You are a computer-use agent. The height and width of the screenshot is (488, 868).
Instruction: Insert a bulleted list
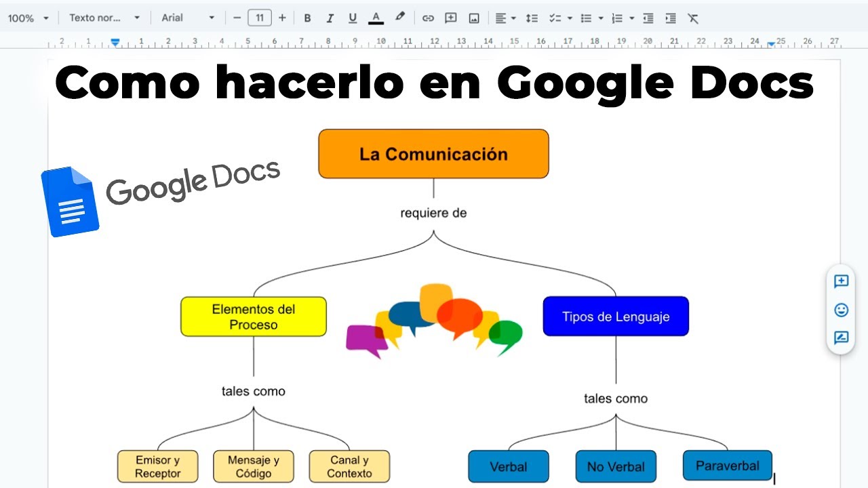click(587, 18)
